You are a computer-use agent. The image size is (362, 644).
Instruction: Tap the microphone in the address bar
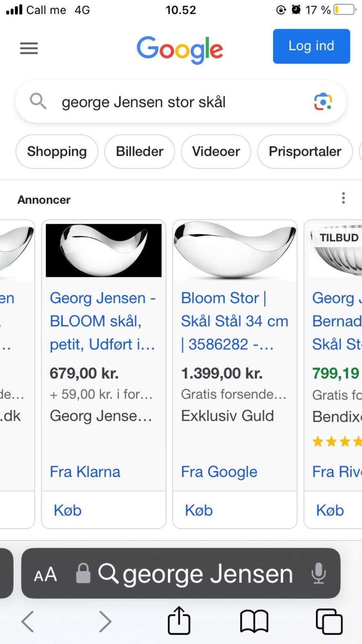click(319, 573)
